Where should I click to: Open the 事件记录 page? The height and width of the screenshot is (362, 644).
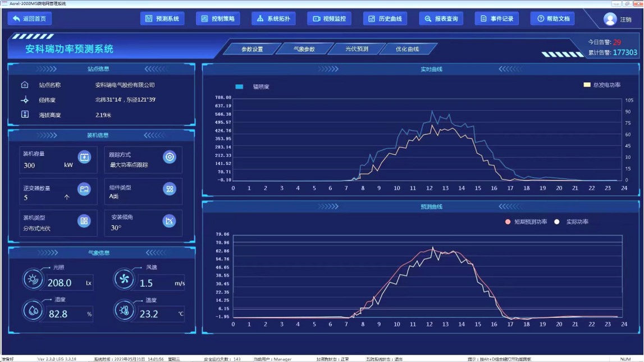pyautogui.click(x=497, y=19)
